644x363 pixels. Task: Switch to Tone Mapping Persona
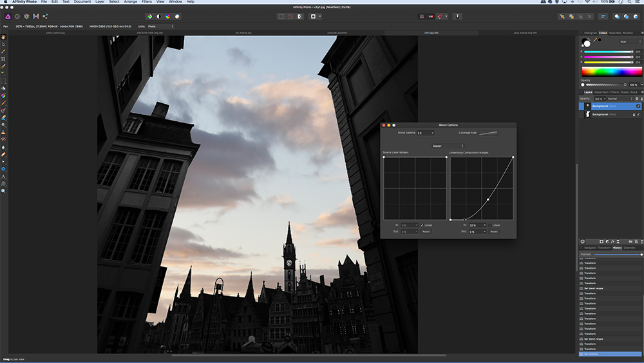coord(35,17)
